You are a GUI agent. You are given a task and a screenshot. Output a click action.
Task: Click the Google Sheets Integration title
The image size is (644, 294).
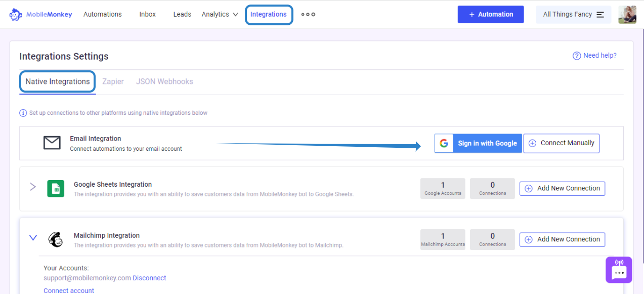[x=113, y=185]
